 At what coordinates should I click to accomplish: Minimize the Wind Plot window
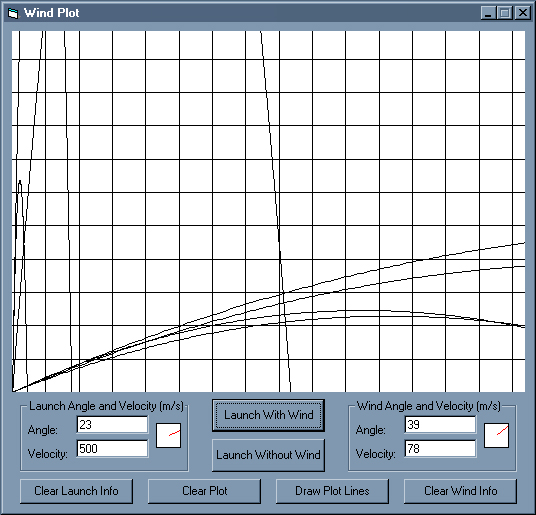coord(487,13)
